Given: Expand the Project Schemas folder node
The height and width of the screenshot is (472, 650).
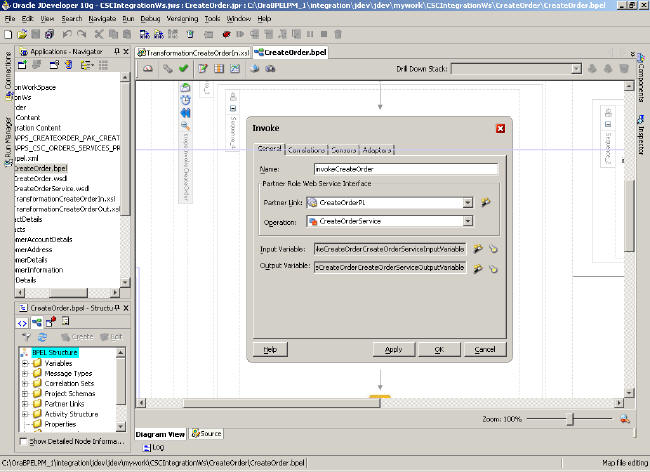Looking at the screenshot, I should (25, 394).
